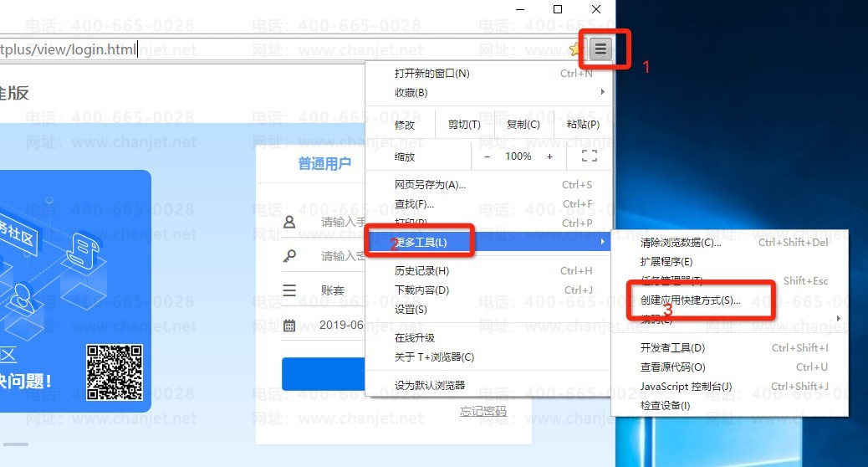This screenshot has height=467, width=868.
Task: Decrease zoom with the minus button
Action: pos(487,157)
